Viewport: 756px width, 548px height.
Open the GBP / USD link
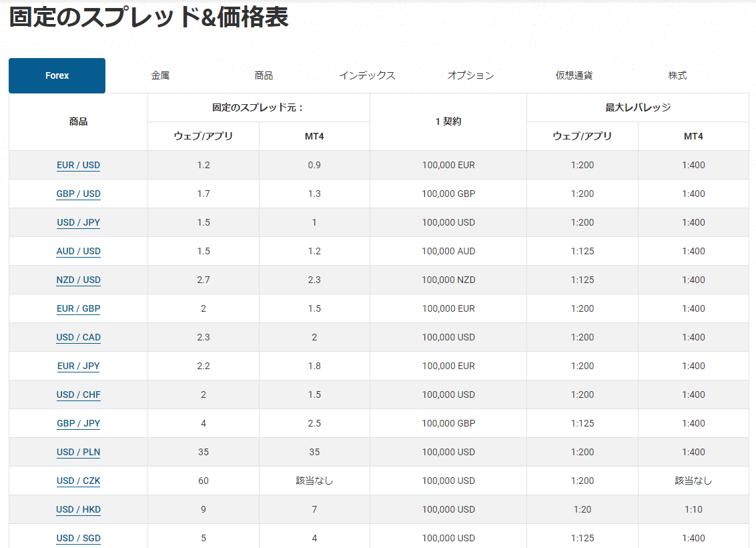[78, 194]
